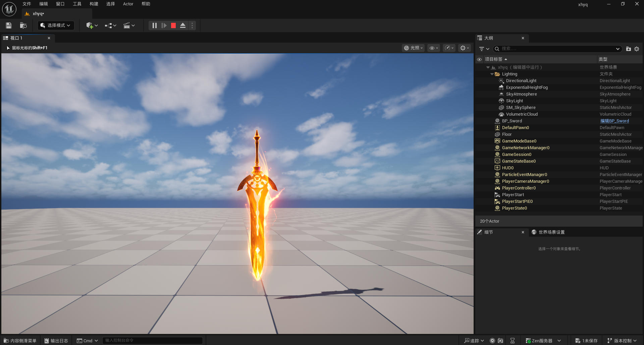Click the SkyAtmosphere actor icon
Image resolution: width=644 pixels, height=345 pixels.
(501, 94)
